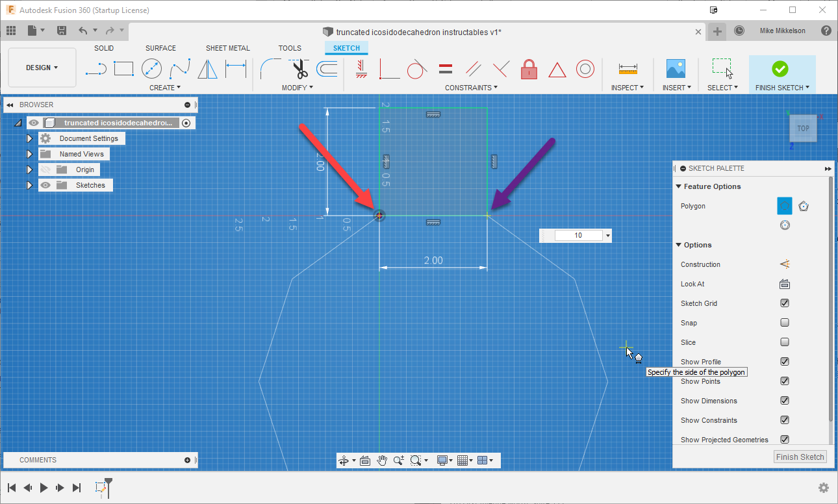Image resolution: width=838 pixels, height=504 pixels.
Task: Open the Inspect measure tool
Action: point(626,68)
